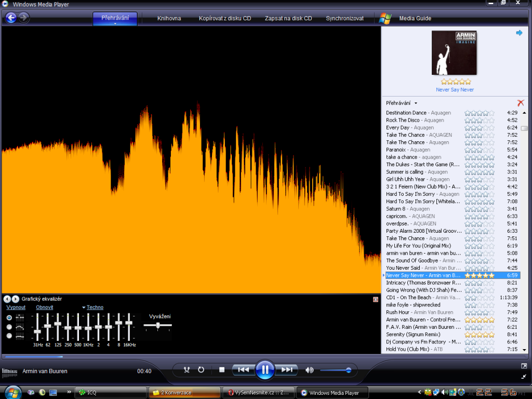Select the tight slider group radio option

[x=9, y=336]
